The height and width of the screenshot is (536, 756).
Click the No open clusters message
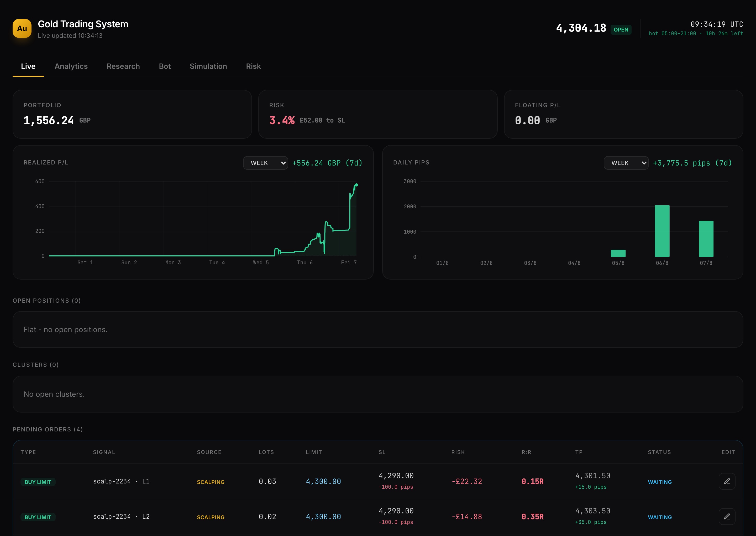(x=54, y=394)
